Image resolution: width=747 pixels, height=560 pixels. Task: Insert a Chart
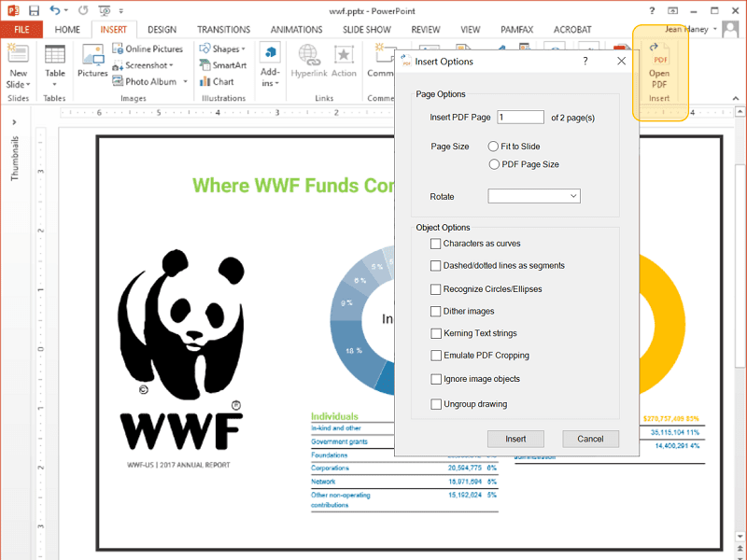click(x=217, y=81)
